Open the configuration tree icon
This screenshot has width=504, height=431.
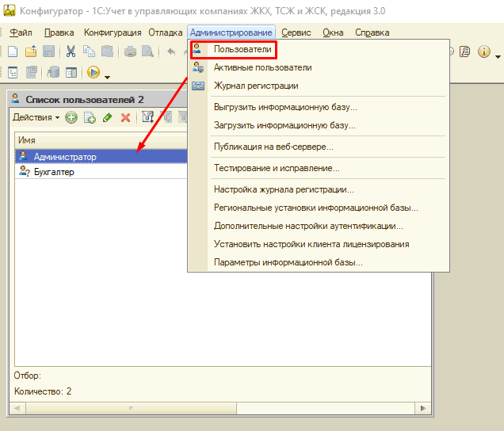click(x=13, y=72)
